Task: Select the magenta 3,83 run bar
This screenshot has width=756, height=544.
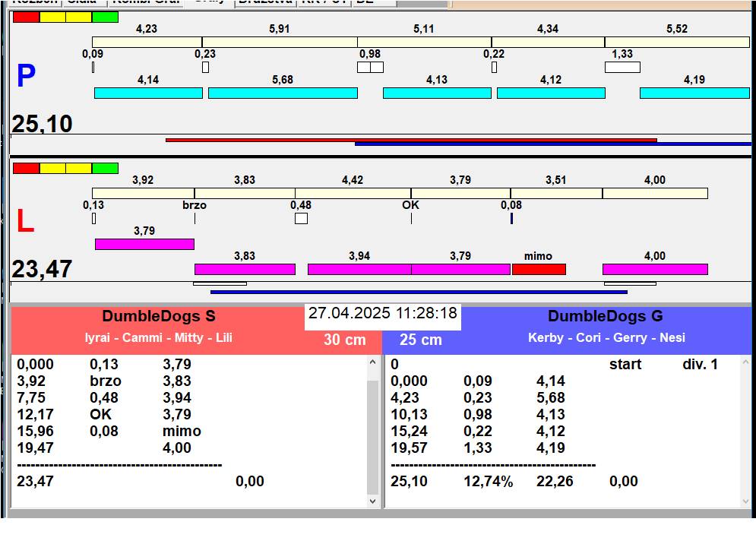Action: coord(245,269)
